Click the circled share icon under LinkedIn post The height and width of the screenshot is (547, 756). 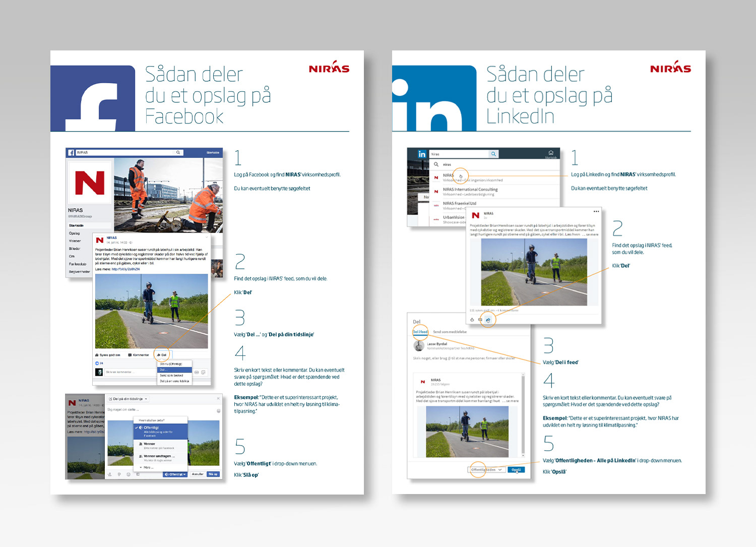(488, 320)
